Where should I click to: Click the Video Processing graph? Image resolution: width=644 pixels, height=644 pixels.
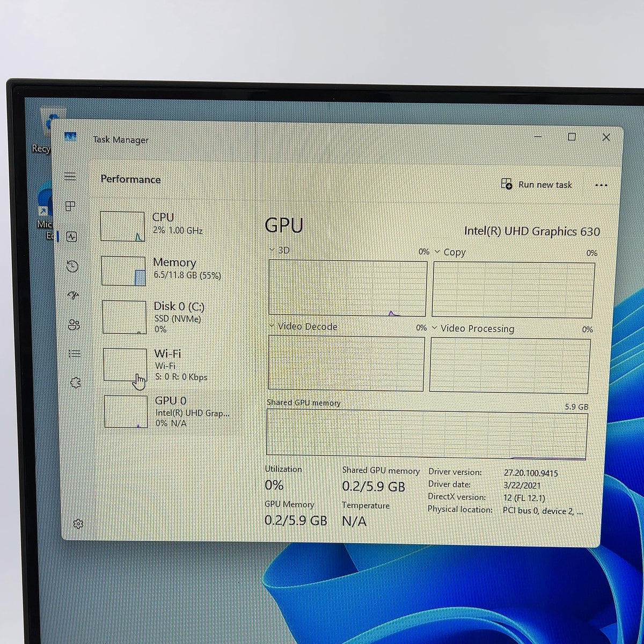pyautogui.click(x=509, y=365)
